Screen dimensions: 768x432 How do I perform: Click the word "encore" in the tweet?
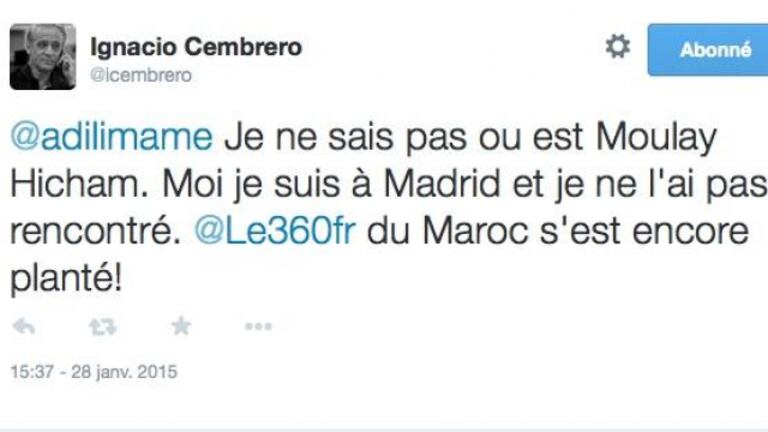pyautogui.click(x=698, y=232)
